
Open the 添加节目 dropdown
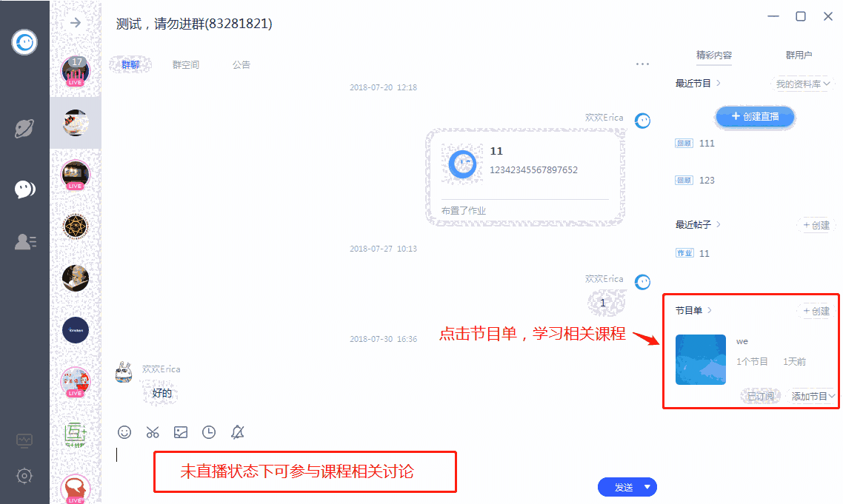pos(813,396)
